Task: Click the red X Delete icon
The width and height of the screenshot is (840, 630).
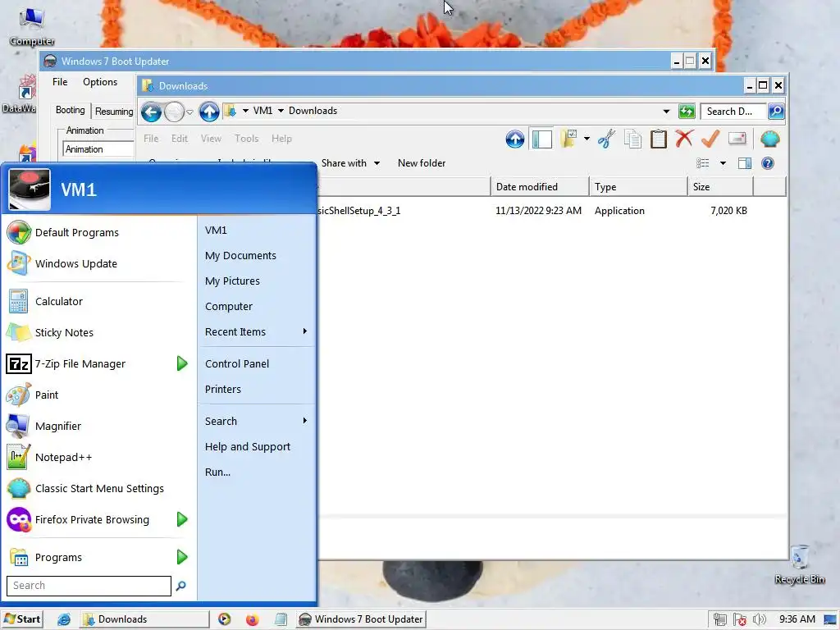Action: (684, 139)
